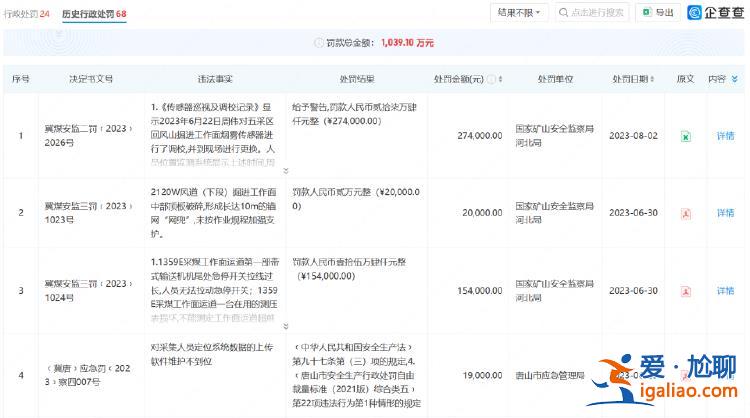Viewport: 750px width, 418px height.
Task: Expand all content via 内容 double chevron
Action: click(735, 79)
